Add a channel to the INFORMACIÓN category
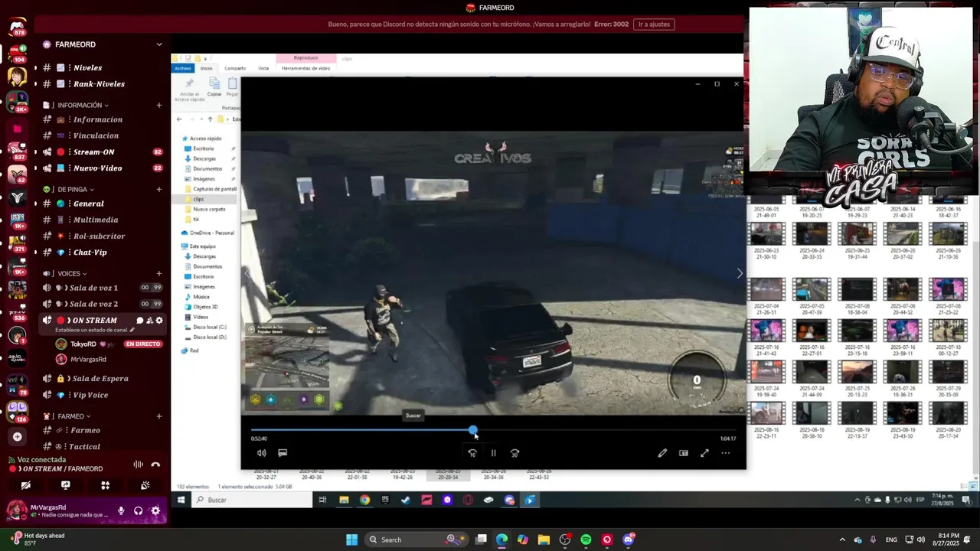Image resolution: width=980 pixels, height=551 pixels. [x=159, y=105]
